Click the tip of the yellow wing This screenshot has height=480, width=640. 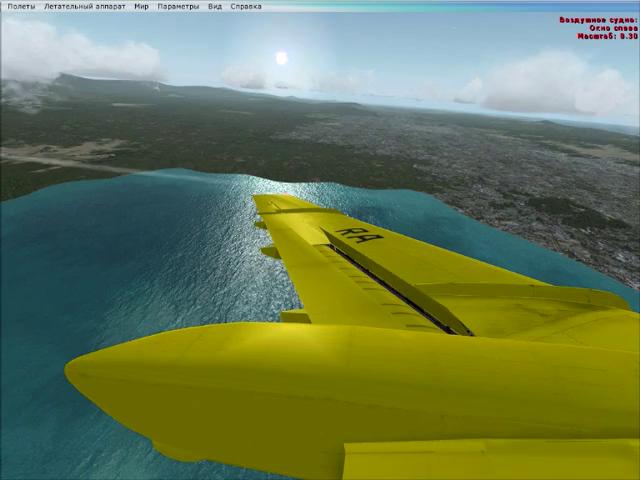pyautogui.click(x=268, y=203)
